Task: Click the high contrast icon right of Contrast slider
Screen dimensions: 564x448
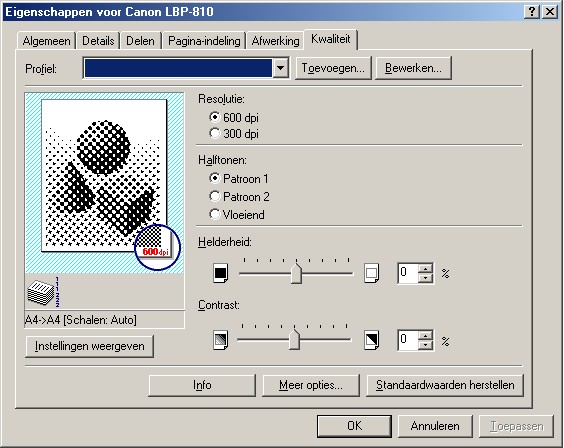Action: point(371,340)
